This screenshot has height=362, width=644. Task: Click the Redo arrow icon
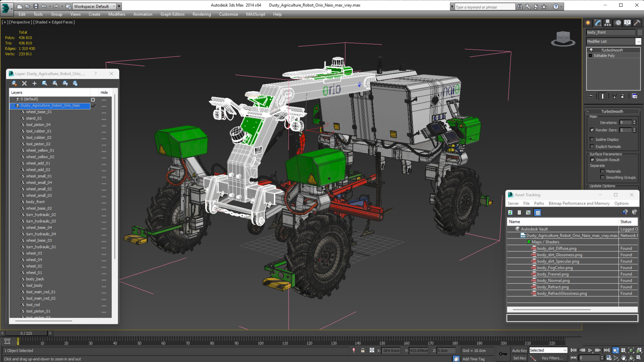pyautogui.click(x=56, y=6)
